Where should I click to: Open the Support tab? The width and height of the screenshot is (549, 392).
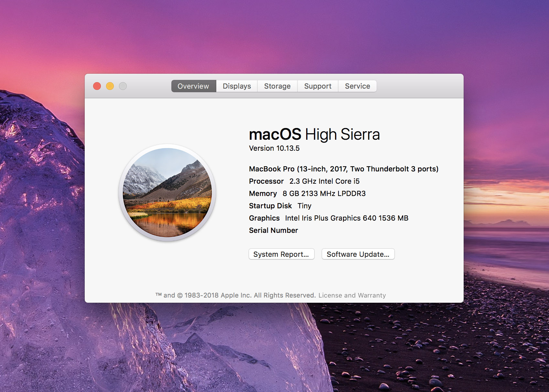point(318,86)
